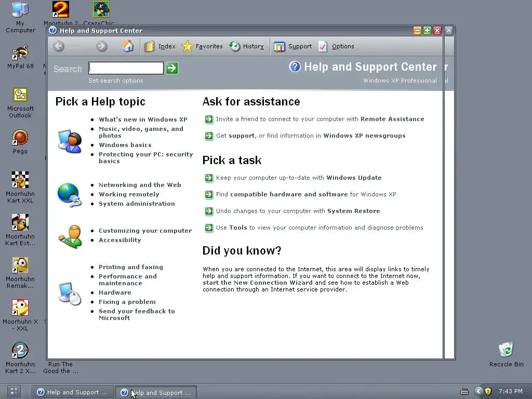Image resolution: width=532 pixels, height=399 pixels.
Task: Open the Printing and faxing topic
Action: pos(130,267)
